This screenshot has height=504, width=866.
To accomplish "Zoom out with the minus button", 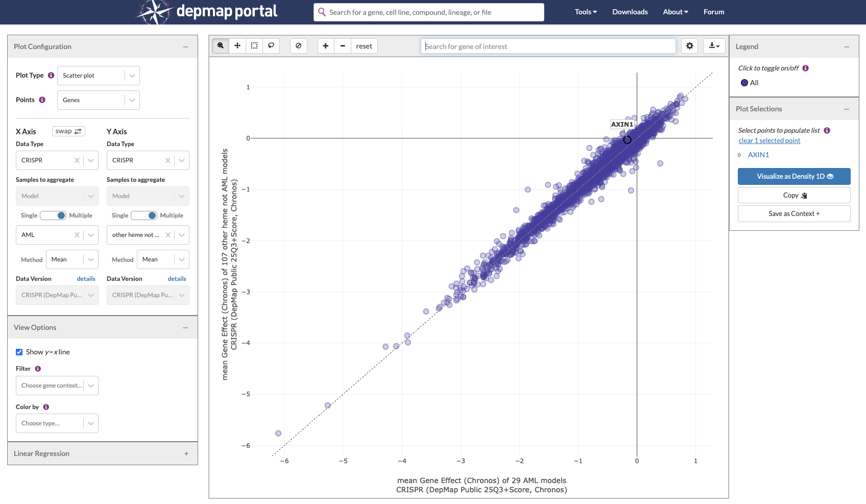I will (343, 46).
